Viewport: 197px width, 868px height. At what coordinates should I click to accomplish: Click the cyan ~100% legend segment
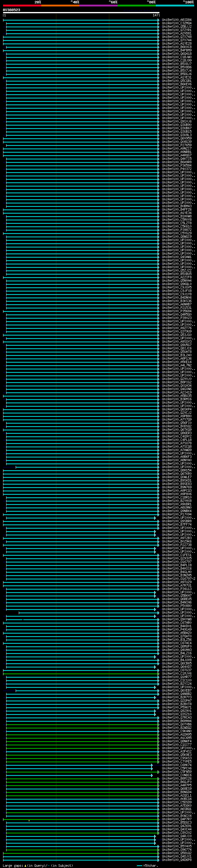[175, 6]
